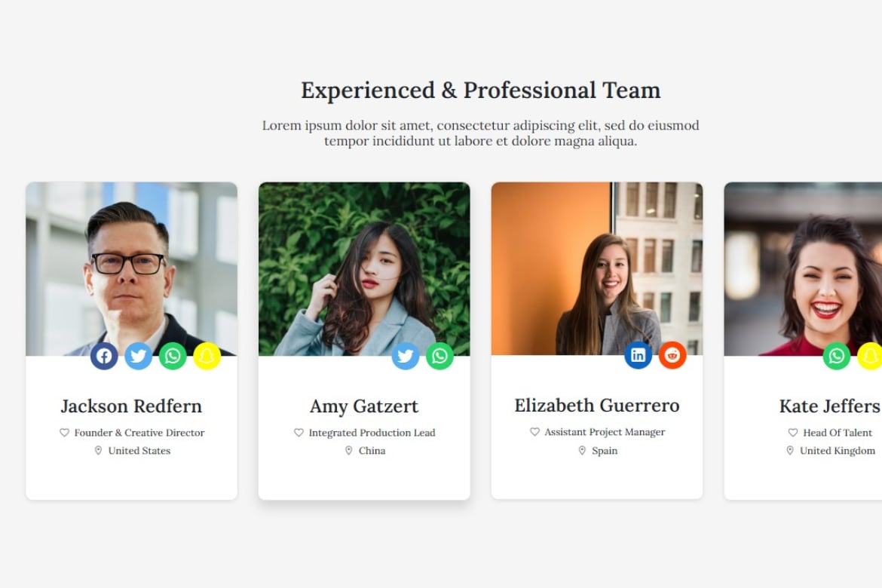Open Jackson Redfern's Facebook icon
This screenshot has width=882, height=588.
point(104,356)
